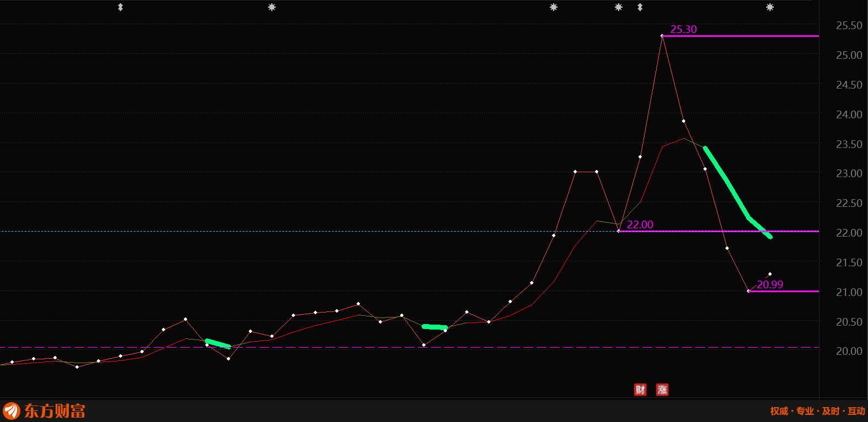The width and height of the screenshot is (868, 422).
Task: Click the 21.50 value on the price axis
Action: 849,262
